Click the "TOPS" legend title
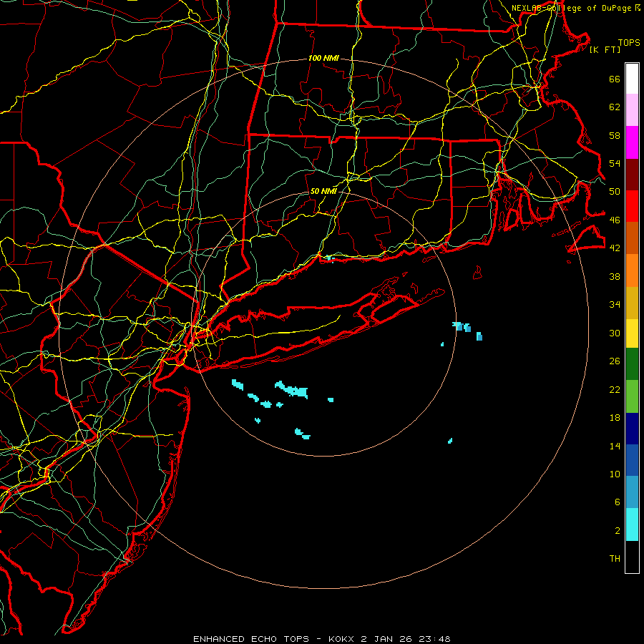Screen dimensions: 644x644 click(x=629, y=42)
